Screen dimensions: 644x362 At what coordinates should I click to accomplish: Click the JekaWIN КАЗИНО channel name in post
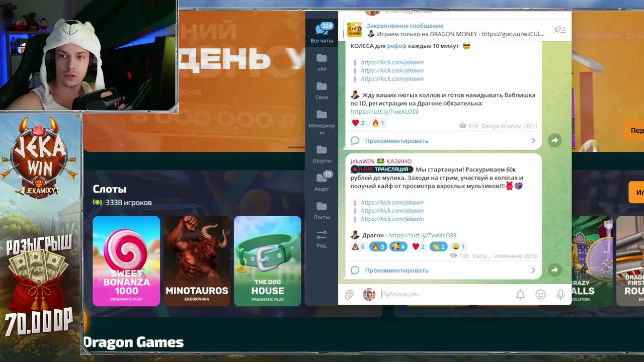tap(381, 161)
